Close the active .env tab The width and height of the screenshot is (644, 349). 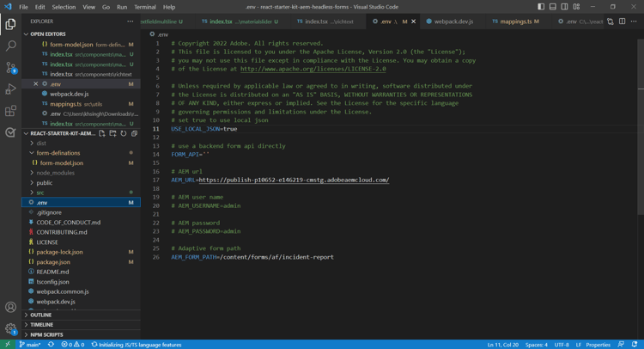[414, 21]
